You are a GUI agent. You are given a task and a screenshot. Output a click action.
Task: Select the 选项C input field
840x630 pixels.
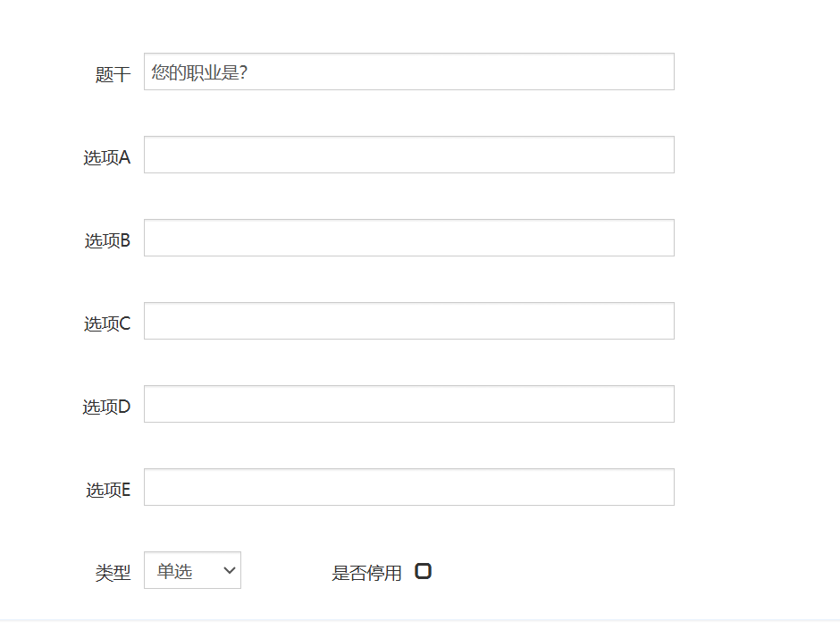coord(408,321)
